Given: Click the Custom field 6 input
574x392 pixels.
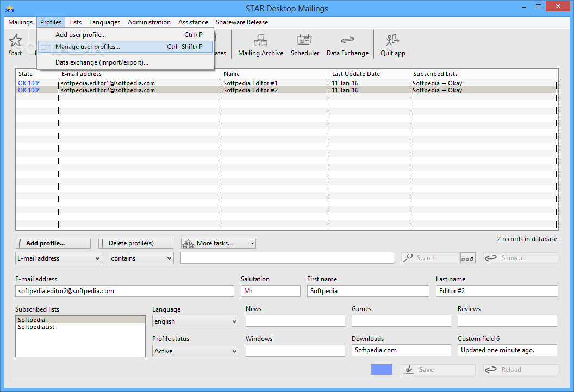Looking at the screenshot, I should [507, 350].
